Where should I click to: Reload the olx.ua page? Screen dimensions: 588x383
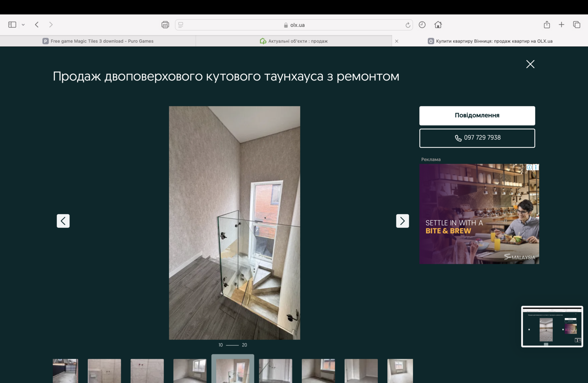pyautogui.click(x=408, y=25)
